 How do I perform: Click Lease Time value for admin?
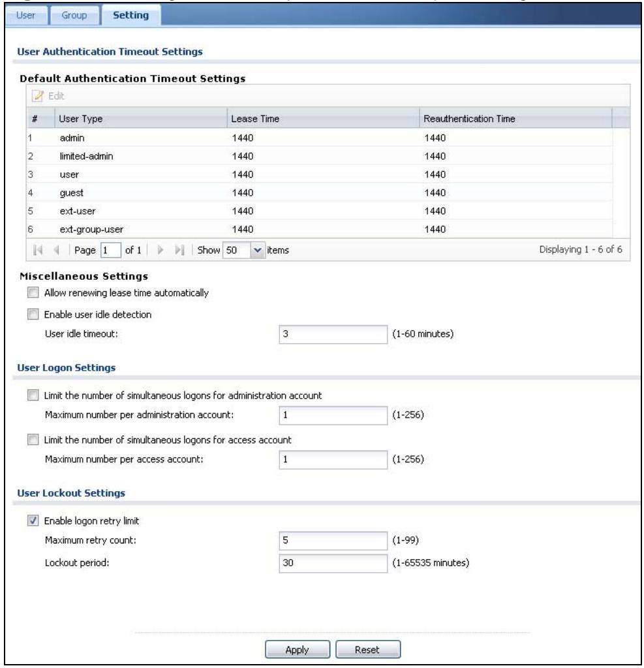tap(243, 138)
